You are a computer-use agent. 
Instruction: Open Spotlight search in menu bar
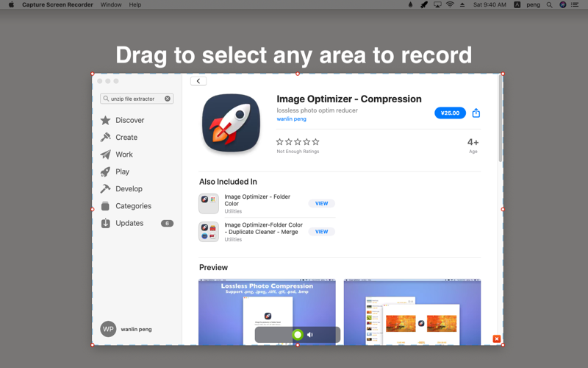coord(549,4)
